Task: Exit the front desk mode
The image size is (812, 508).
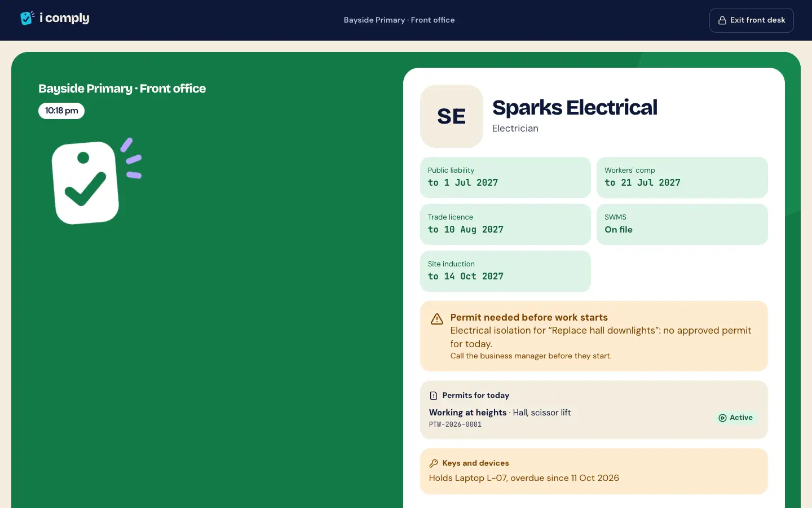Action: 752,20
